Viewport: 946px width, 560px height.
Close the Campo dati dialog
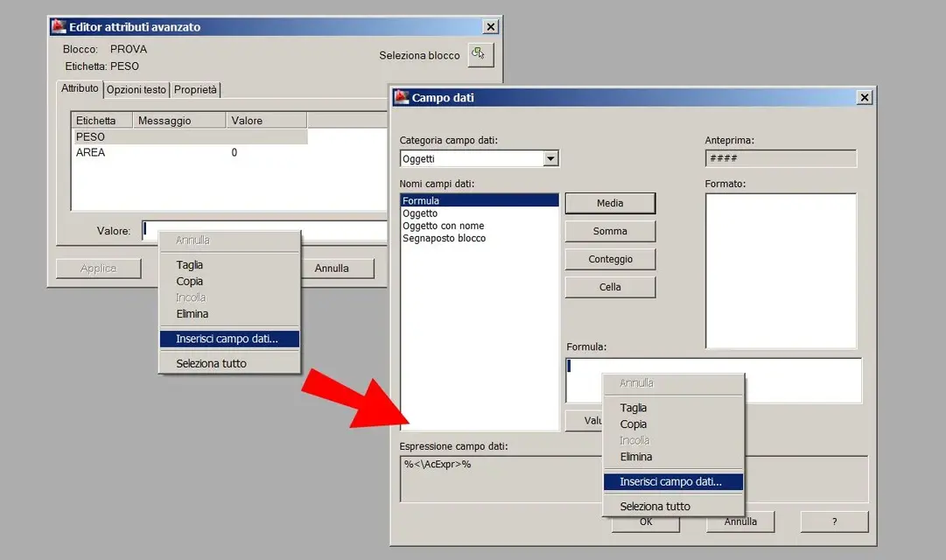point(864,97)
